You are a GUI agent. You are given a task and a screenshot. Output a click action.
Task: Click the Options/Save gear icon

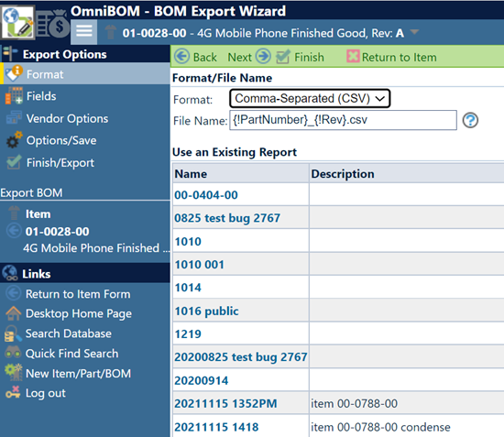point(14,140)
